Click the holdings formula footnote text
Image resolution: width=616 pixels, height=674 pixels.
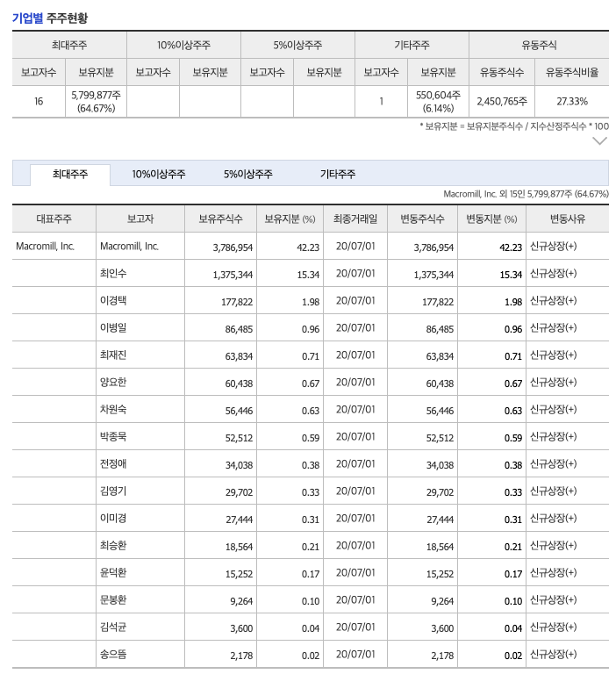click(514, 126)
